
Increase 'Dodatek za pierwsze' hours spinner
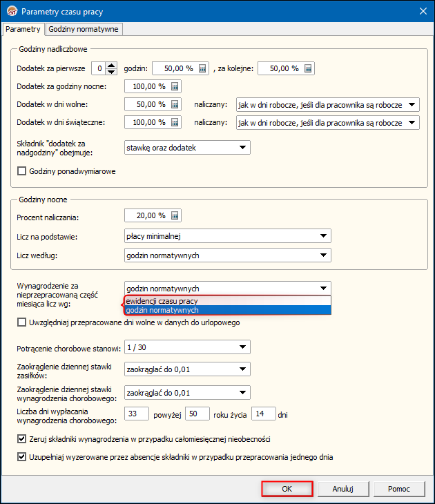(111, 66)
